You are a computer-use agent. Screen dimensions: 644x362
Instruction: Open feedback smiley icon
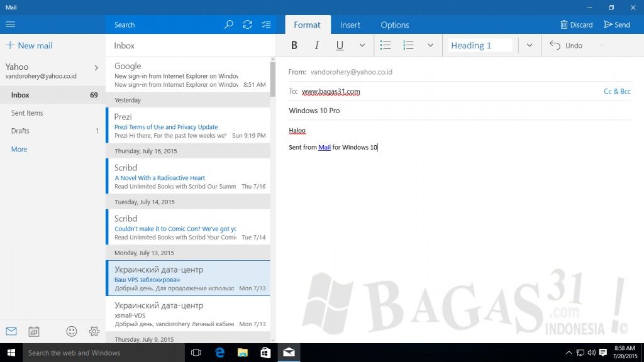pyautogui.click(x=72, y=331)
